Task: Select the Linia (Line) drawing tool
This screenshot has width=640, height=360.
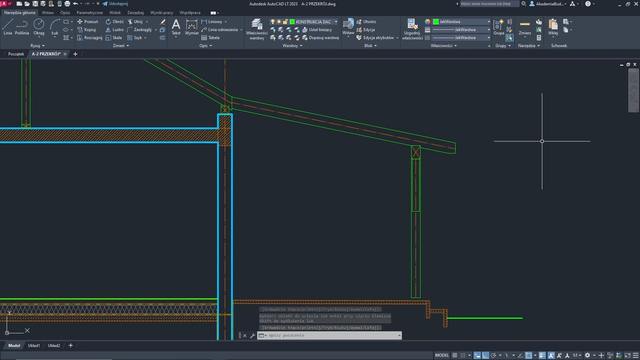Action: tap(8, 27)
